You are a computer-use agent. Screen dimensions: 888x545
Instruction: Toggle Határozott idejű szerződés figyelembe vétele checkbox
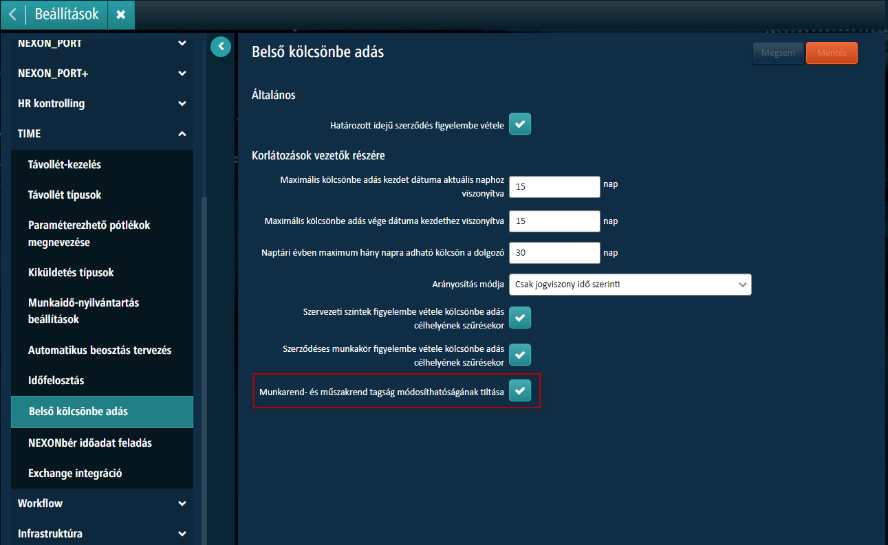[x=520, y=124]
